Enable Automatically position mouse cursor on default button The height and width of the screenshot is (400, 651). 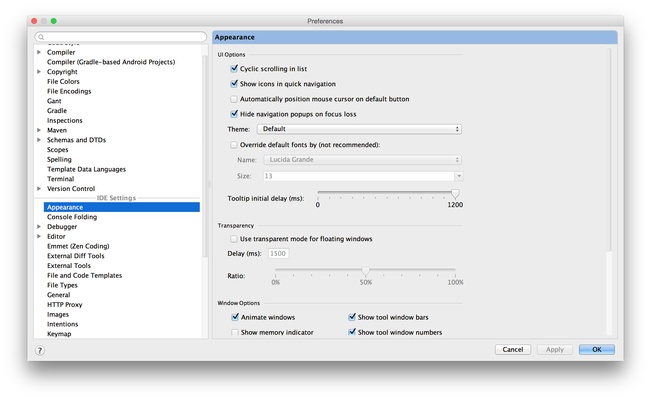[234, 99]
